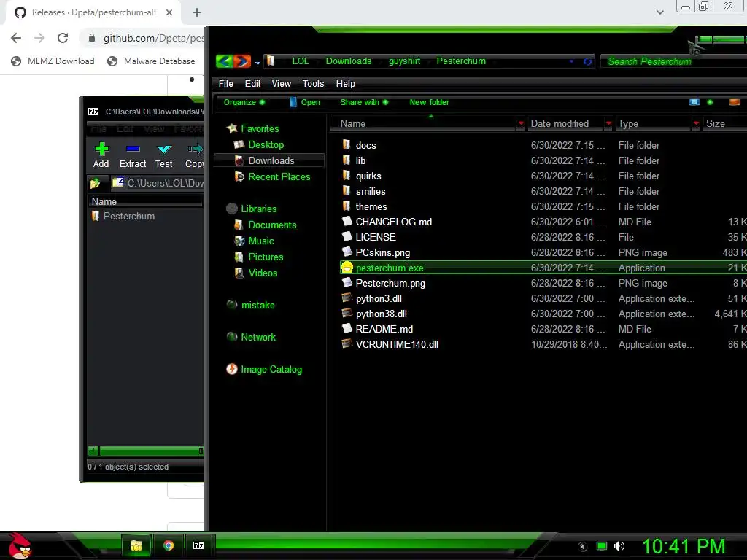Reload the Chrome page
The image size is (747, 560).
tap(63, 38)
